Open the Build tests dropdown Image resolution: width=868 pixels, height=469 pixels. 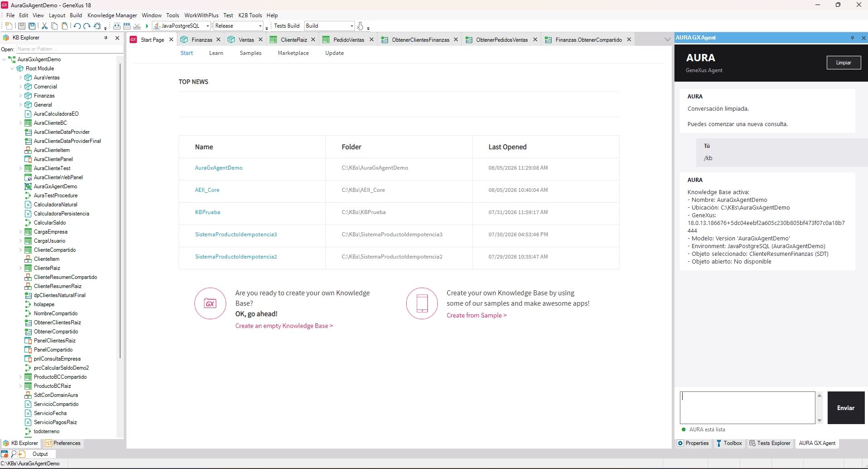[352, 26]
